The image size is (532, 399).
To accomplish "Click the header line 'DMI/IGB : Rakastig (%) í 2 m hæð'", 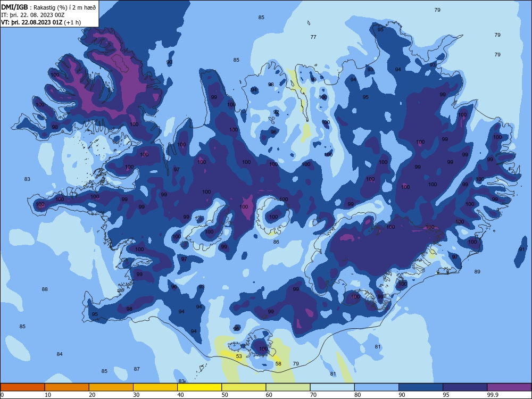I will point(48,7).
